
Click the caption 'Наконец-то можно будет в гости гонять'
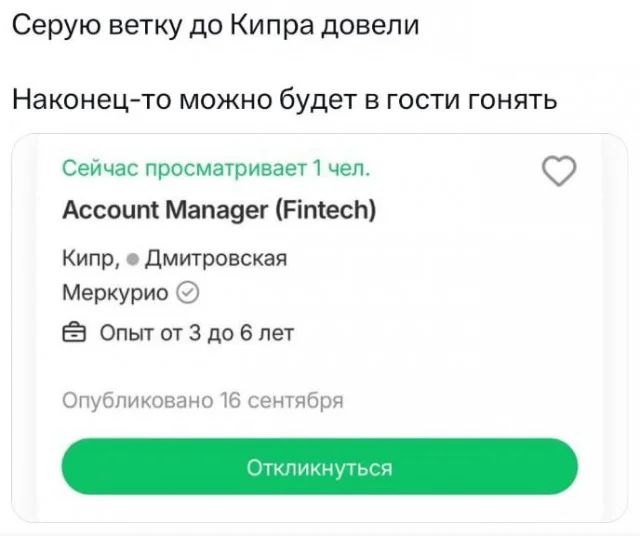coord(284,100)
